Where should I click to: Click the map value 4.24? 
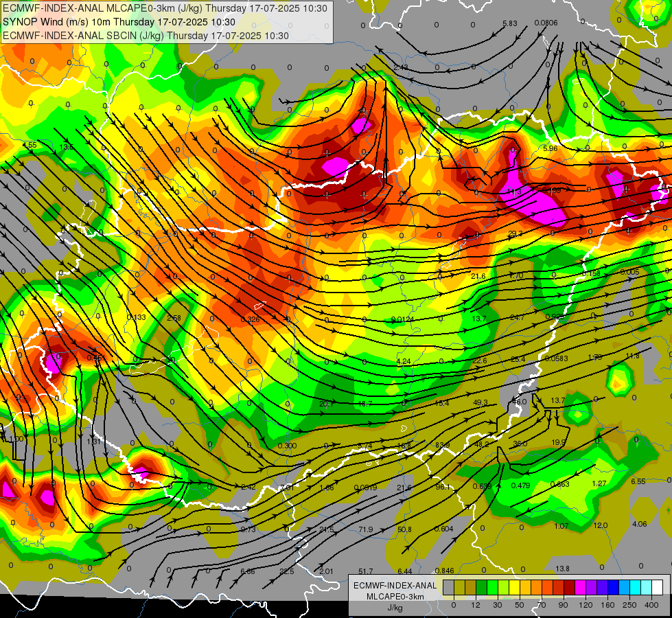404,361
